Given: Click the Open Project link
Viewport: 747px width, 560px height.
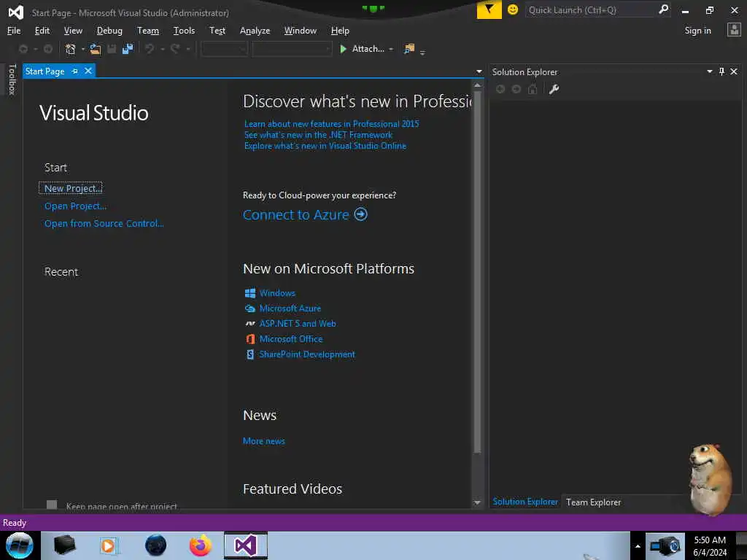Looking at the screenshot, I should point(75,206).
